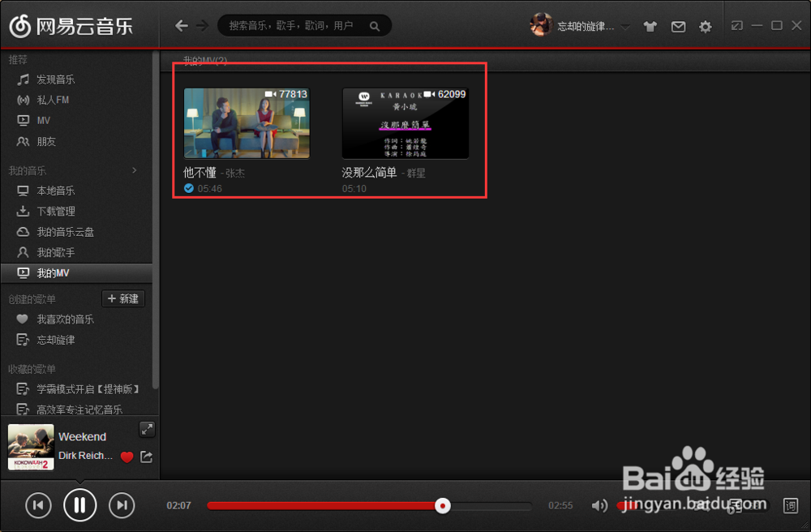The height and width of the screenshot is (532, 811).
Task: Click the NetEase Cloud Music logo
Action: click(x=71, y=26)
